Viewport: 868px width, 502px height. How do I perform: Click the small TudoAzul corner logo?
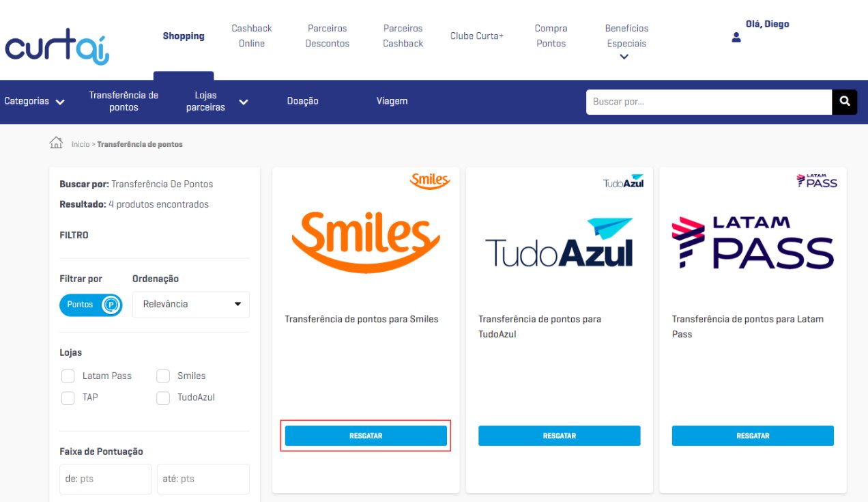click(x=624, y=182)
